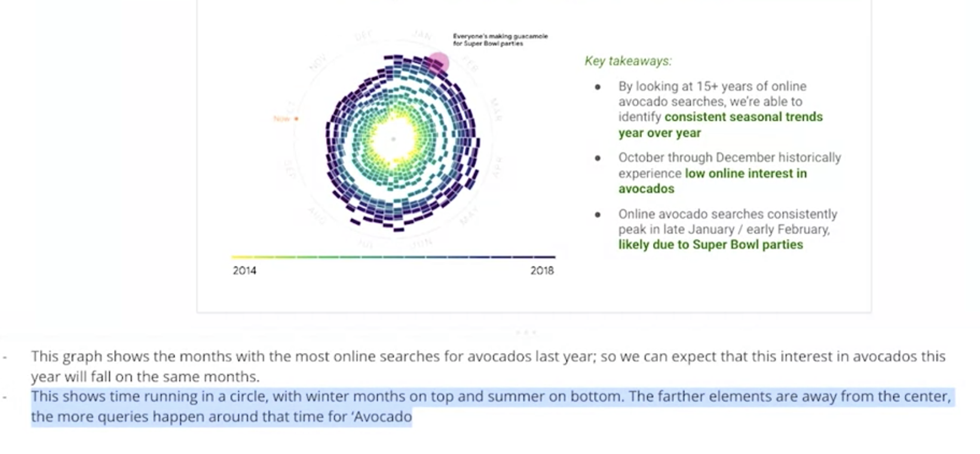Screen dimensions: 980x454
Task: Click 'likely due to Super Bowl parties' text
Action: tap(710, 244)
